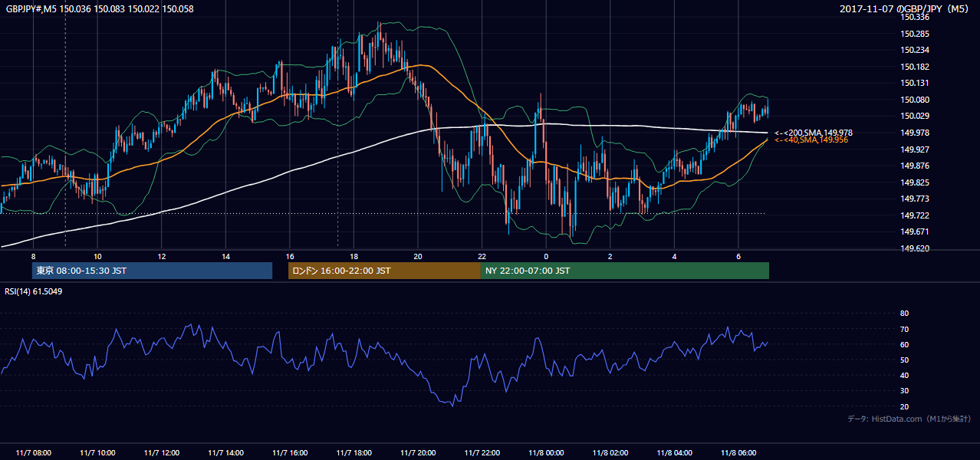Click the RSI scale value 30
The height and width of the screenshot is (460, 980).
[904, 391]
